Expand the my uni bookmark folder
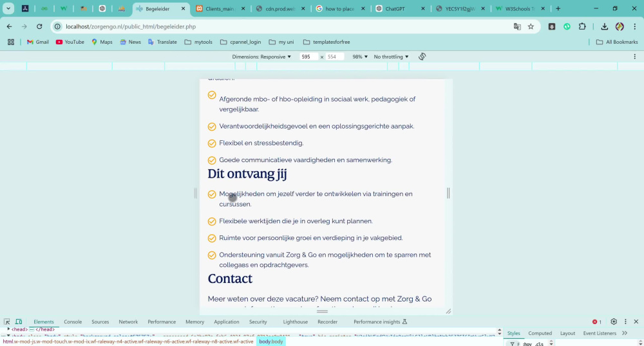This screenshot has height=346, width=644. pos(281,42)
